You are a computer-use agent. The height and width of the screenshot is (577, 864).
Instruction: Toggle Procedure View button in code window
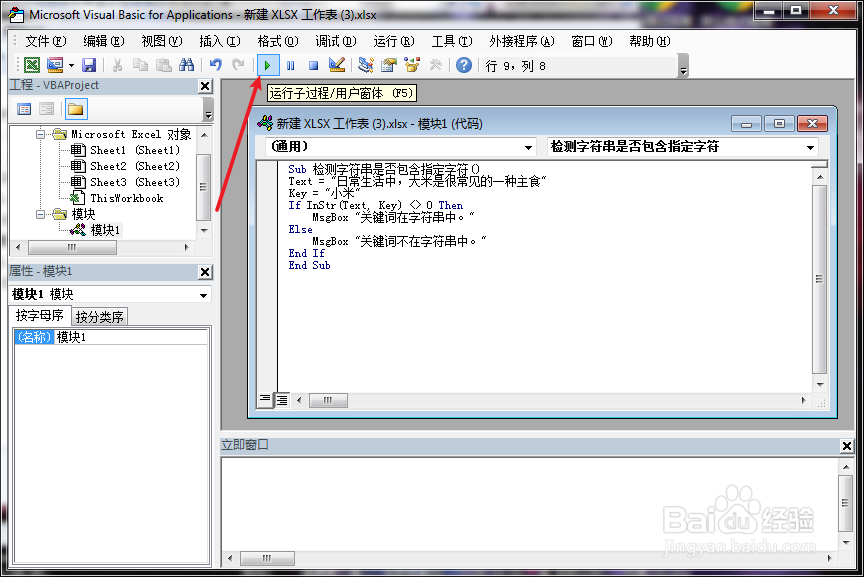point(265,400)
